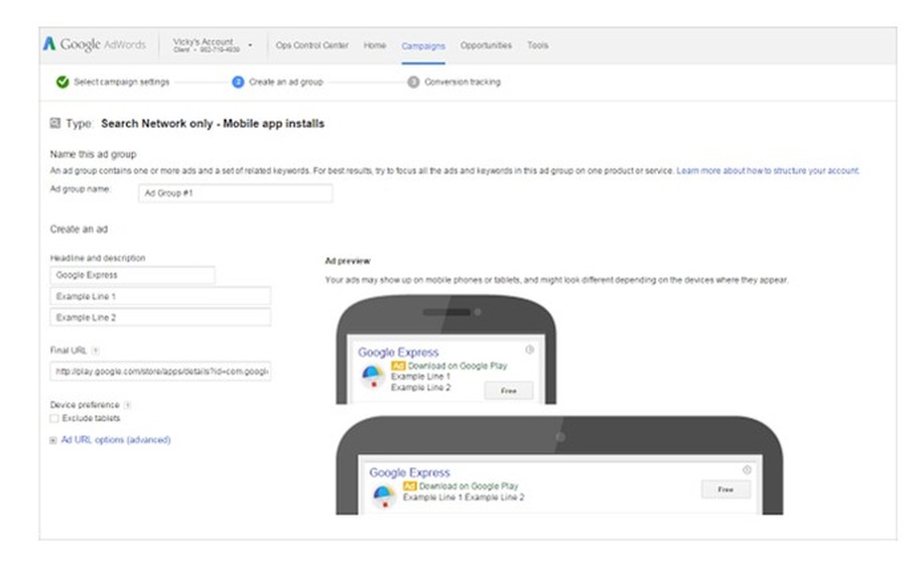Viewport: 924px width, 563px height.
Task: Click the yellow Ad badge in the phone preview
Action: pyautogui.click(x=397, y=366)
